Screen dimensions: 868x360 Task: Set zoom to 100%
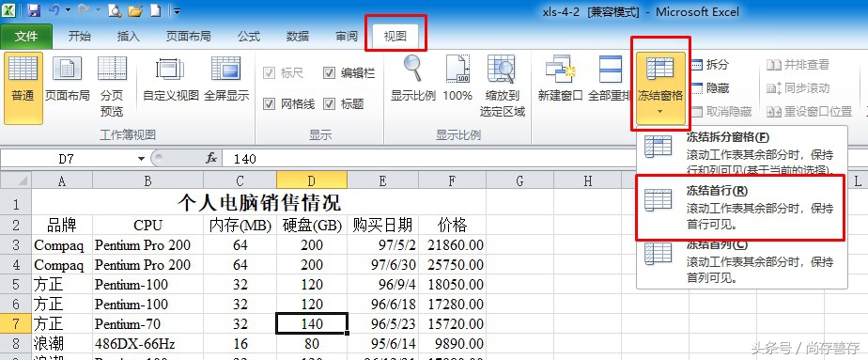coord(457,79)
